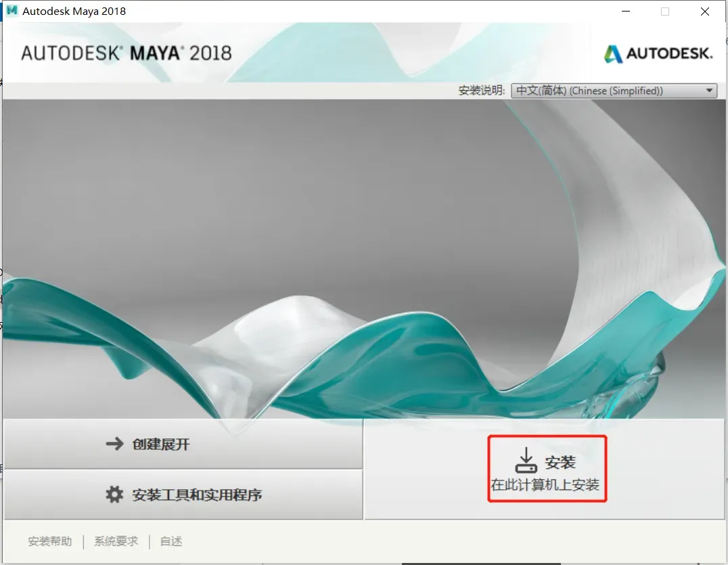Click the Autodesk A logo icon
Viewport: 728px width, 565px height.
[x=613, y=54]
